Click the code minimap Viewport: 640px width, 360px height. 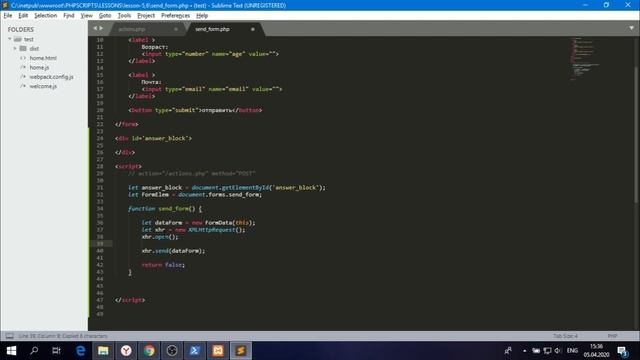tap(584, 58)
